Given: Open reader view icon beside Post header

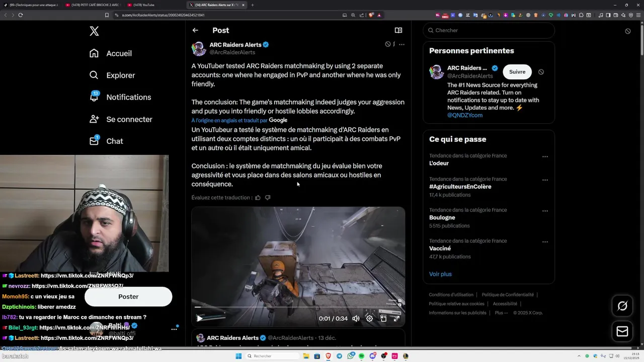Looking at the screenshot, I should click(398, 30).
